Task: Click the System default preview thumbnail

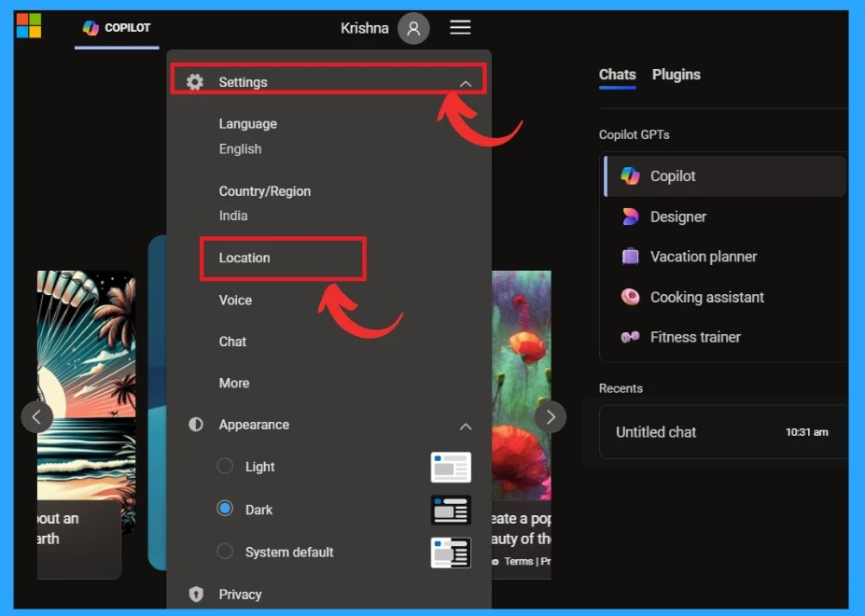Action: coord(451,553)
